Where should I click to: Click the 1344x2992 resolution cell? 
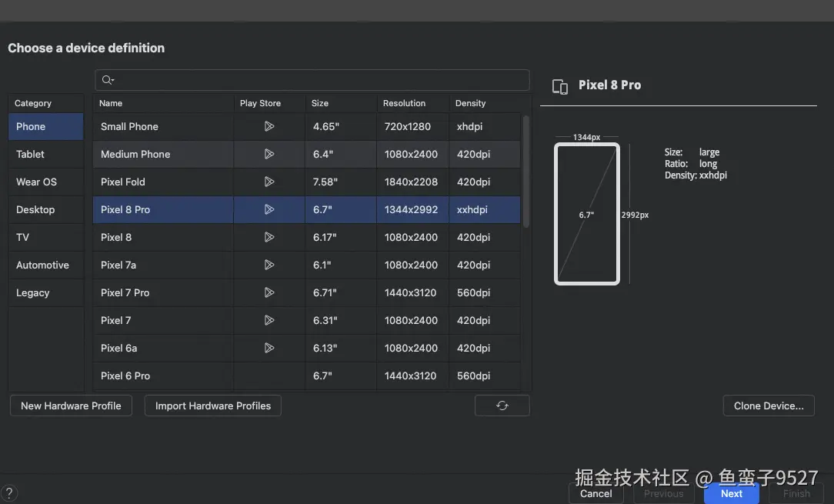click(411, 210)
